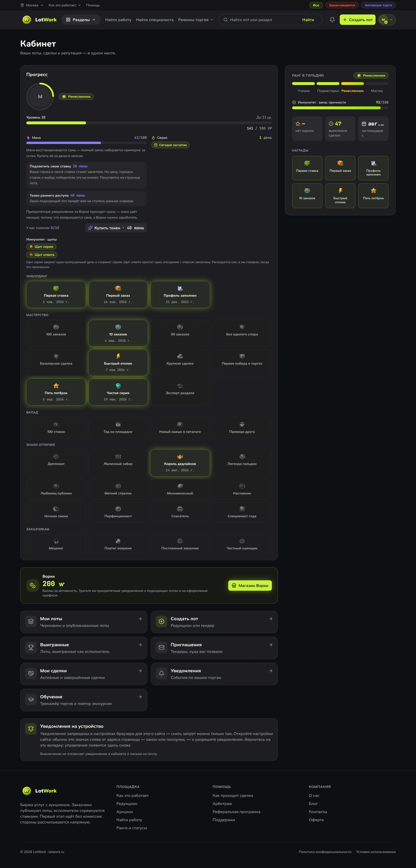The image size is (416, 868).
Task: Go to 'Найти специалиста' in the header
Action: pyautogui.click(x=155, y=20)
